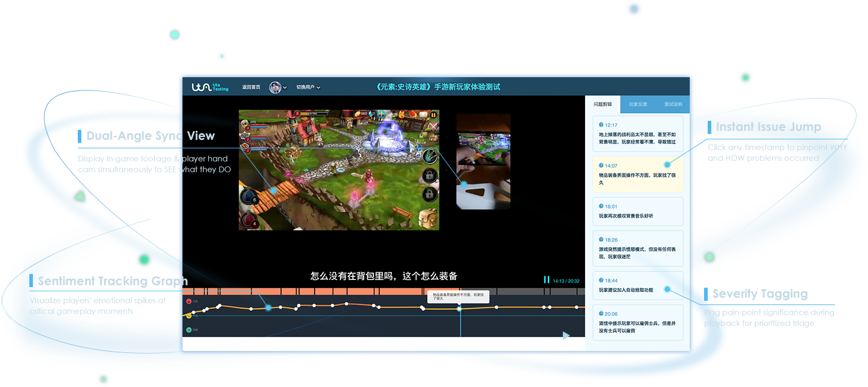Jump to the 16:01 issue timestamp
The image size is (868, 387).
(x=611, y=206)
